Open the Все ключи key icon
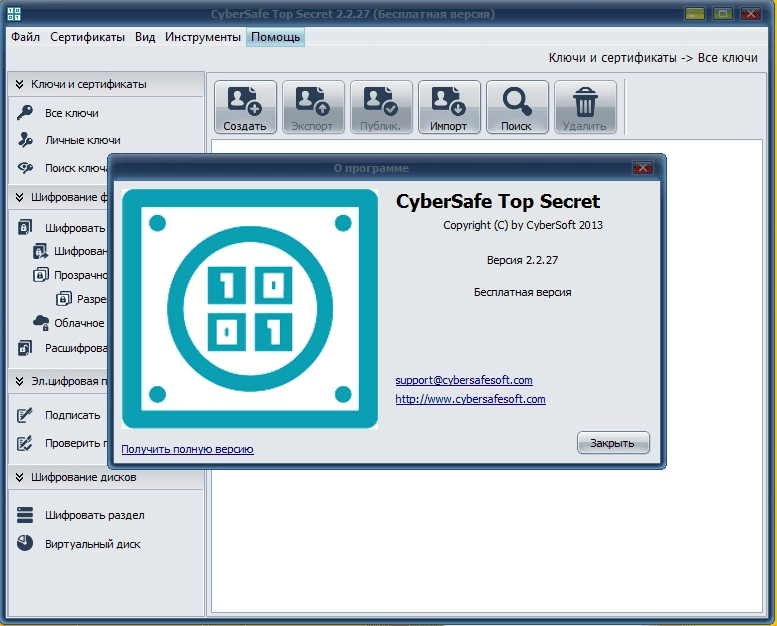Image resolution: width=777 pixels, height=626 pixels. tap(25, 113)
